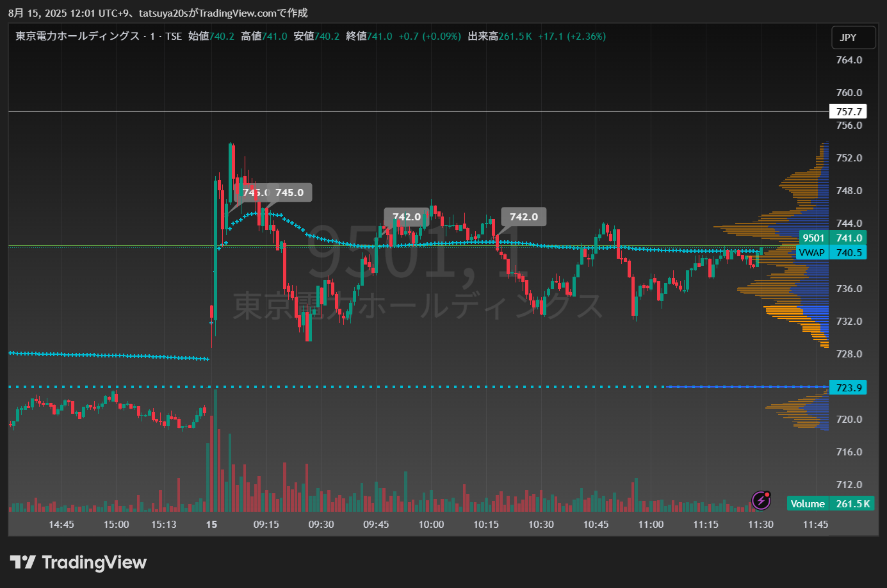887x588 pixels.
Task: Click the TradingView logo below the chart
Action: point(78,562)
